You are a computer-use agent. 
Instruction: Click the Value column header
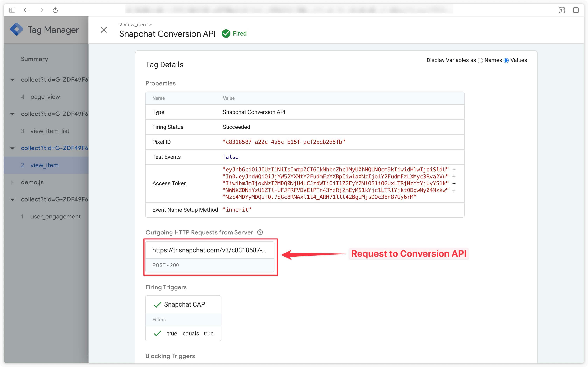coord(229,98)
